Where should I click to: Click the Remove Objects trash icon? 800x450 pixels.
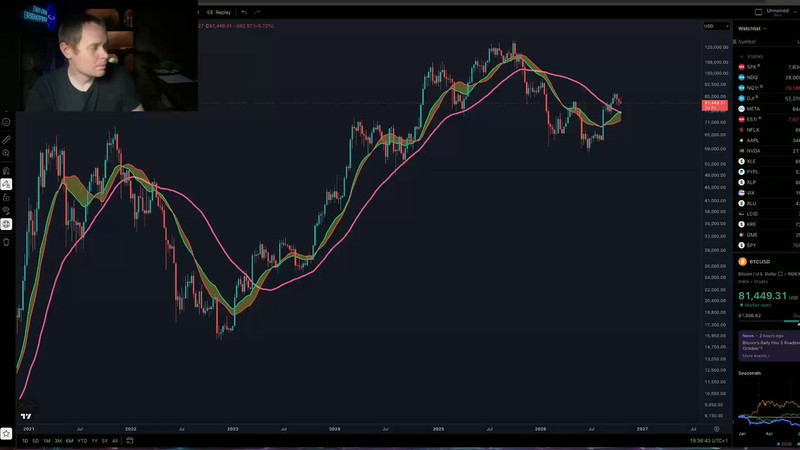[6, 242]
